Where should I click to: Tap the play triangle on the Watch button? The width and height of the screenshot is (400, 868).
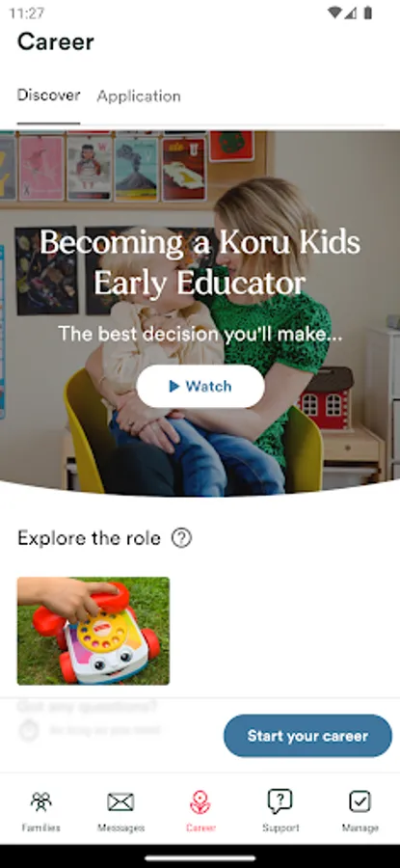click(x=174, y=386)
